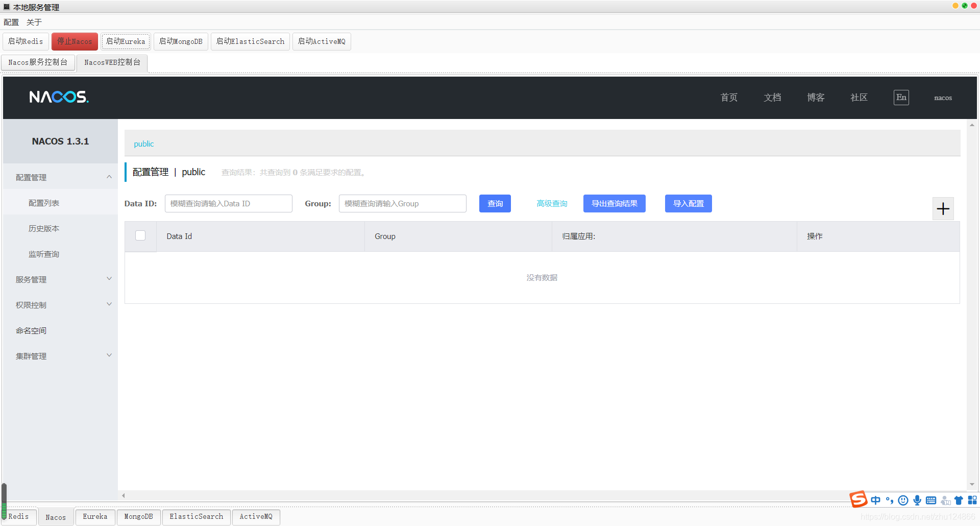Open 配置列表 in the sidebar
The width and height of the screenshot is (980, 526).
60,203
